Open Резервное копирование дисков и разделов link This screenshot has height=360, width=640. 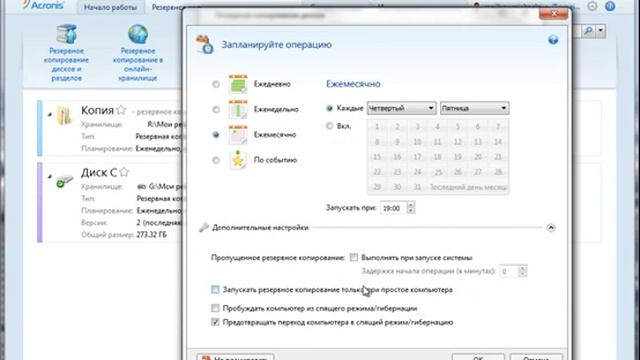[66, 64]
